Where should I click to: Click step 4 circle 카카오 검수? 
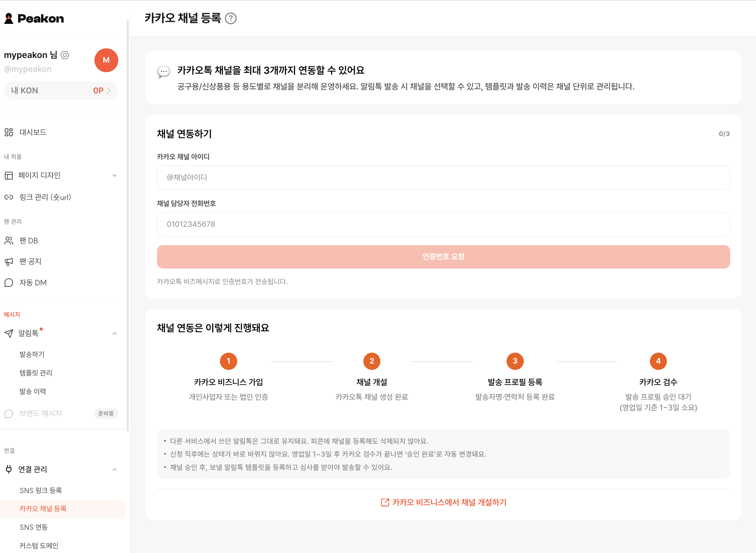[x=658, y=361]
